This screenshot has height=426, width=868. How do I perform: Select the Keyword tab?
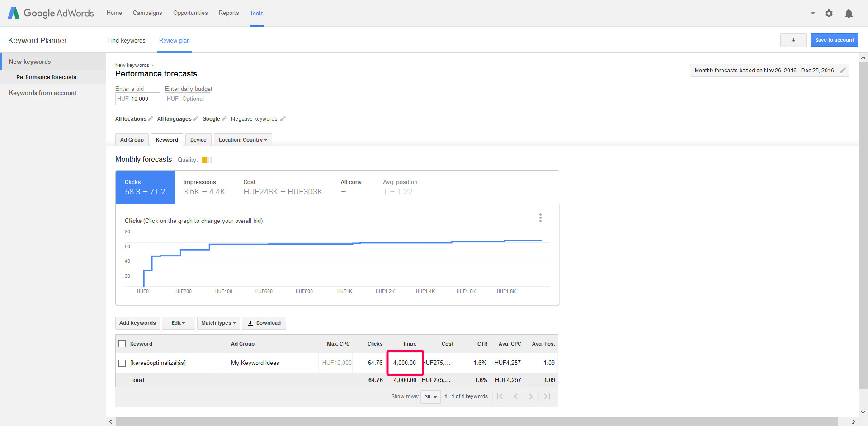(x=167, y=140)
